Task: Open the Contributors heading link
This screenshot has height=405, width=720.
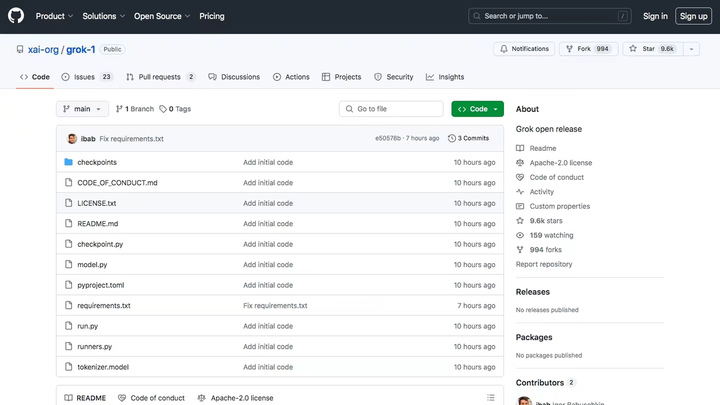Action: pyautogui.click(x=545, y=382)
